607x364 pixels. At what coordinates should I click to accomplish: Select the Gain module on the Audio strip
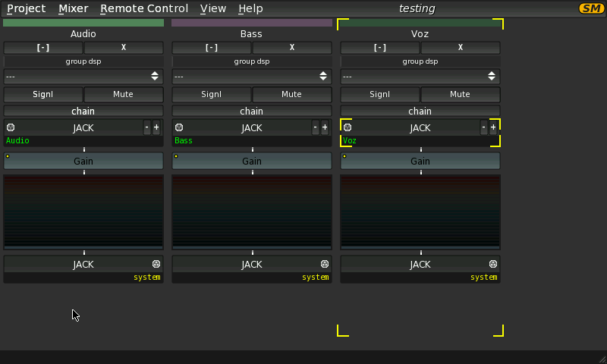[x=83, y=161]
